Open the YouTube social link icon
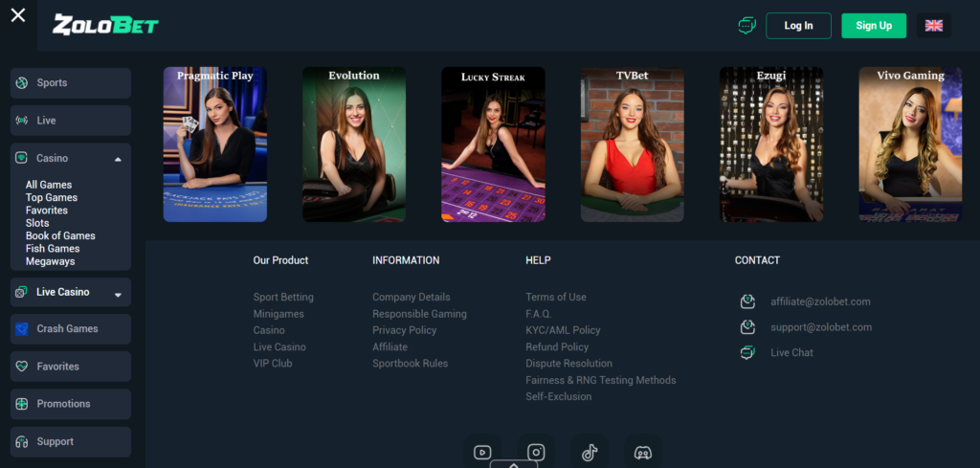Viewport: 980px width, 468px height. pos(482,453)
